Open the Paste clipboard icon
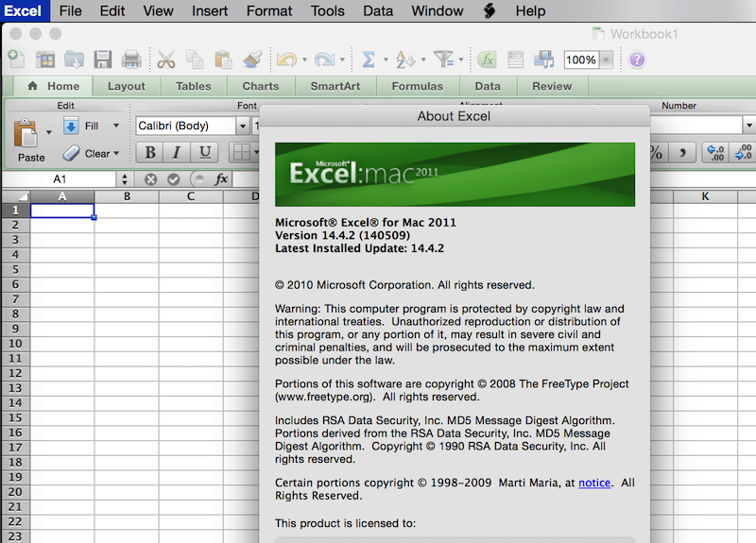The width and height of the screenshot is (756, 543). 30,135
